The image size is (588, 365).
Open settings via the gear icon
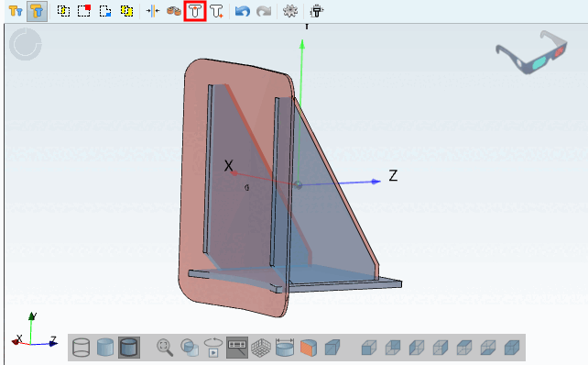(x=289, y=11)
